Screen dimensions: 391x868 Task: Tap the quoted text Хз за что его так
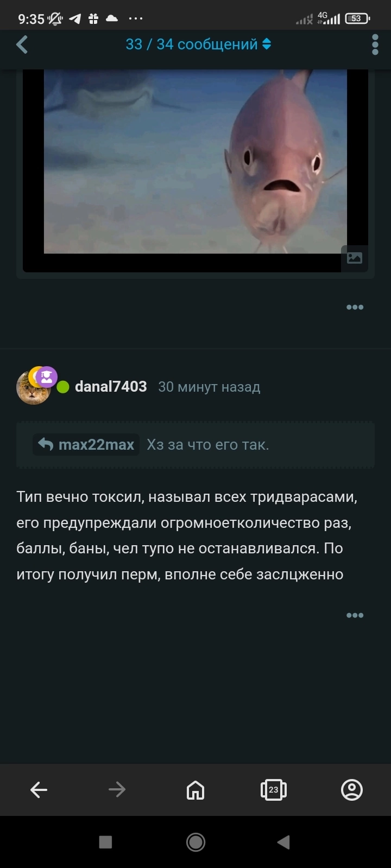click(208, 445)
